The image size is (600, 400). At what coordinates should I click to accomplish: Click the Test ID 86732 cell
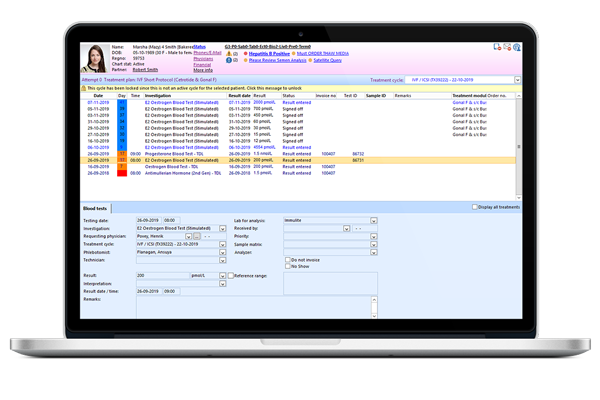pos(358,154)
